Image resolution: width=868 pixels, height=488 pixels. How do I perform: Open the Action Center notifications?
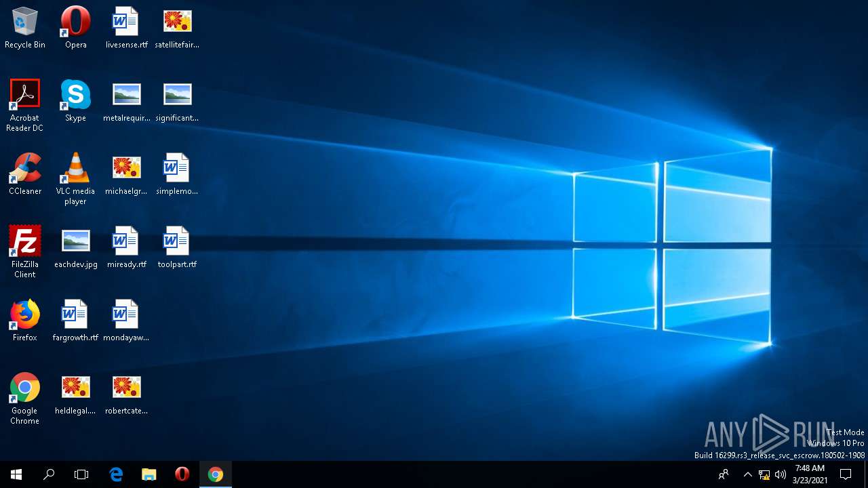pyautogui.click(x=846, y=474)
